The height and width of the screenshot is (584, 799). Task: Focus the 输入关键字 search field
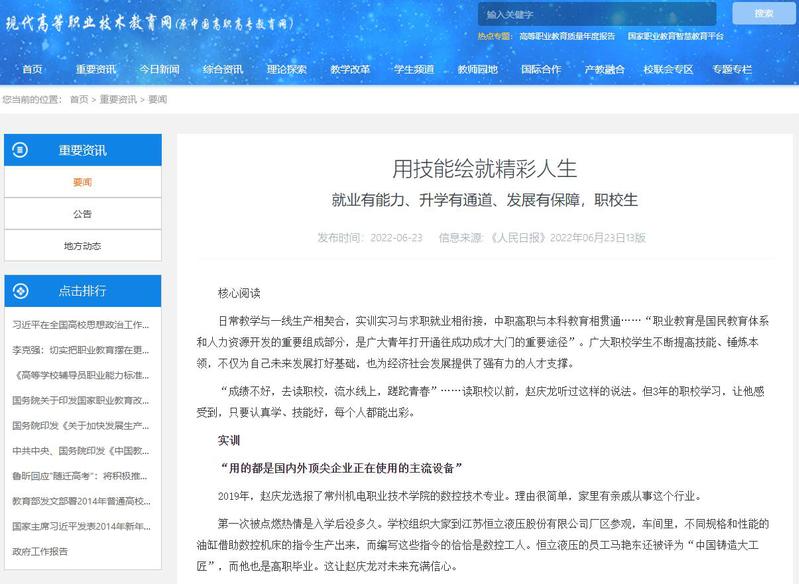click(x=596, y=14)
